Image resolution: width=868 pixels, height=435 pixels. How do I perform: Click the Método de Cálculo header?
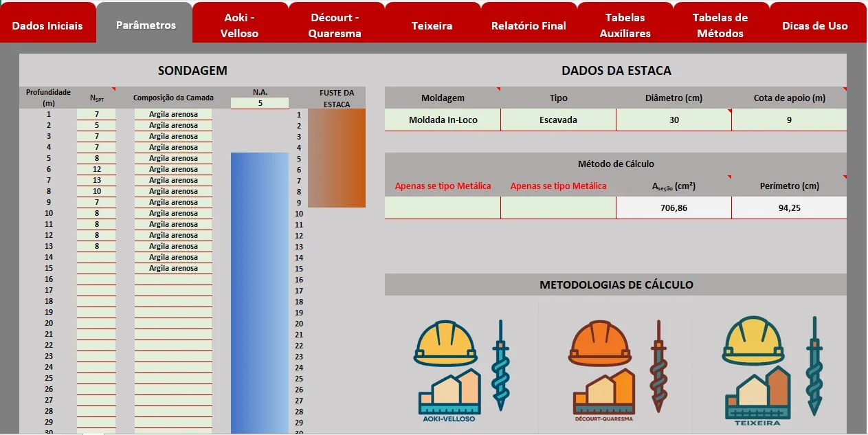[x=616, y=164]
